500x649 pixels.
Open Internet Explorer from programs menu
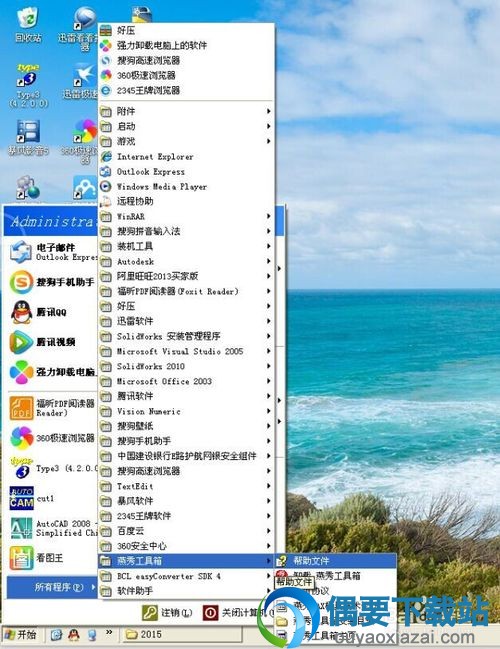pos(186,156)
